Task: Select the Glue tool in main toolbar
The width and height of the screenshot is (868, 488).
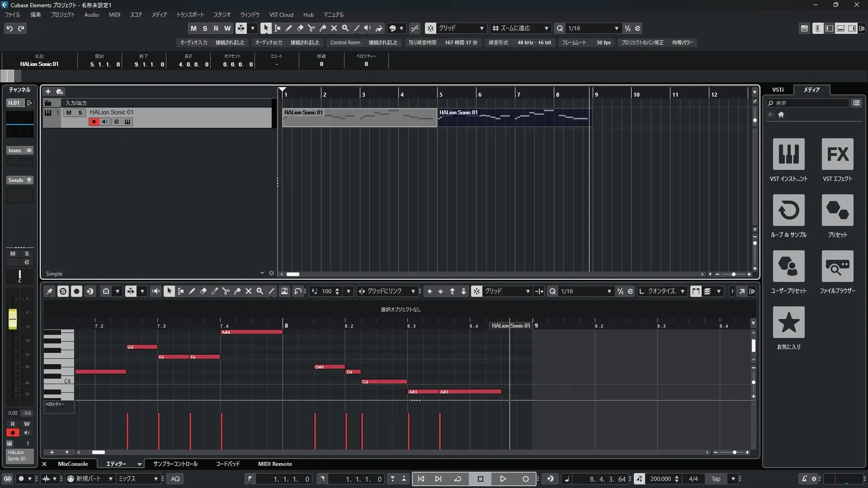Action: [322, 28]
